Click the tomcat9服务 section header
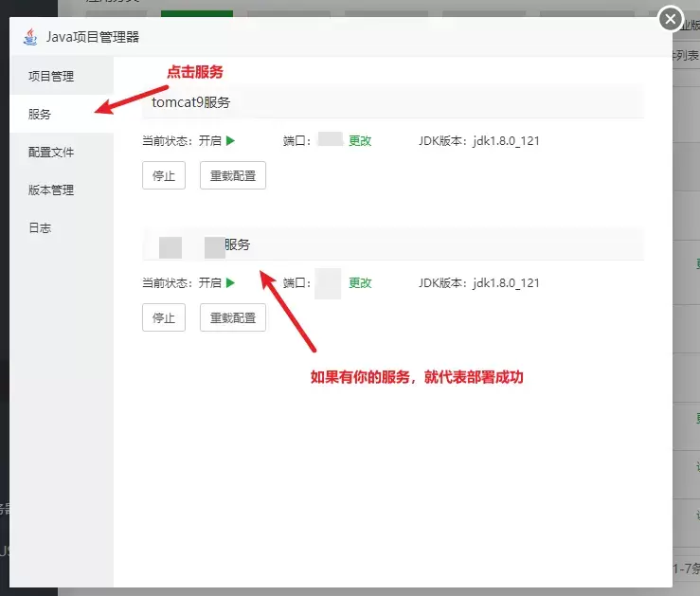The image size is (700, 596). tap(191, 102)
